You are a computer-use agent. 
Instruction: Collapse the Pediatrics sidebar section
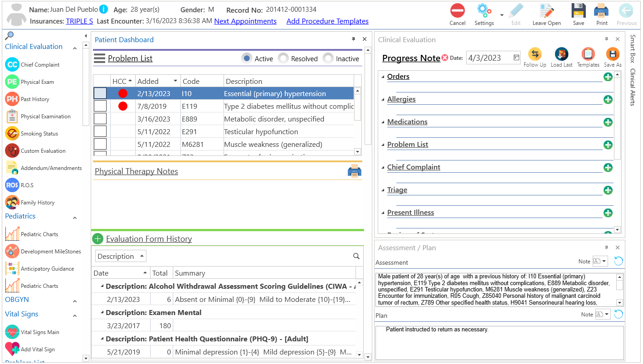[x=75, y=218]
